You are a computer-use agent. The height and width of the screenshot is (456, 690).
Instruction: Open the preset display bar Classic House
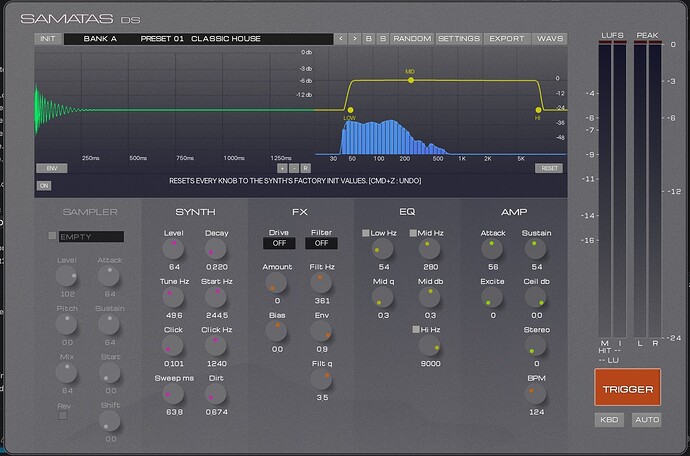[198, 39]
